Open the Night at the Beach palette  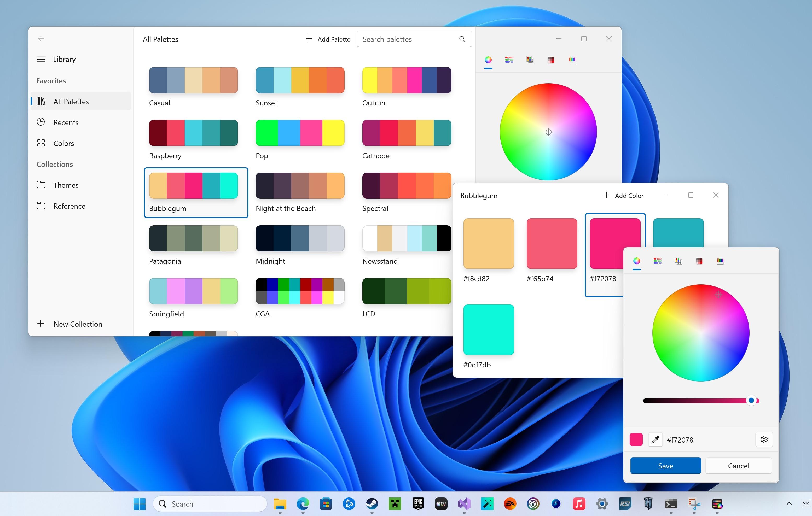[300, 186]
